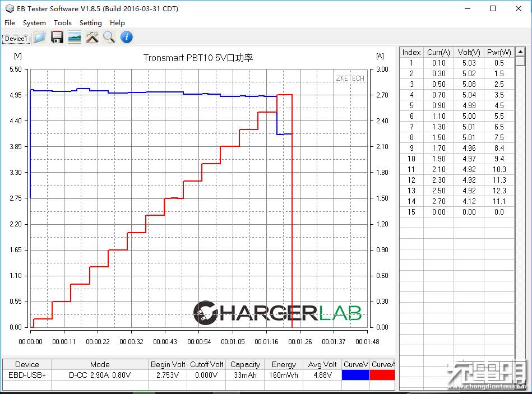Open settings with hammer-and-wrench tools icon
532x394 pixels.
(x=92, y=37)
